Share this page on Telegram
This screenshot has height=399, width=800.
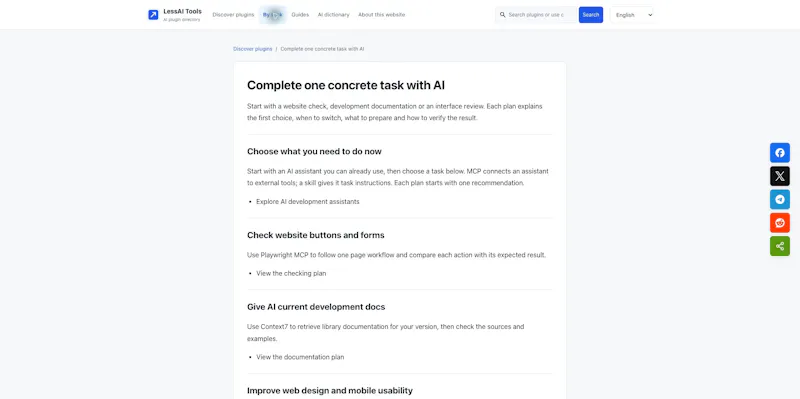point(780,200)
